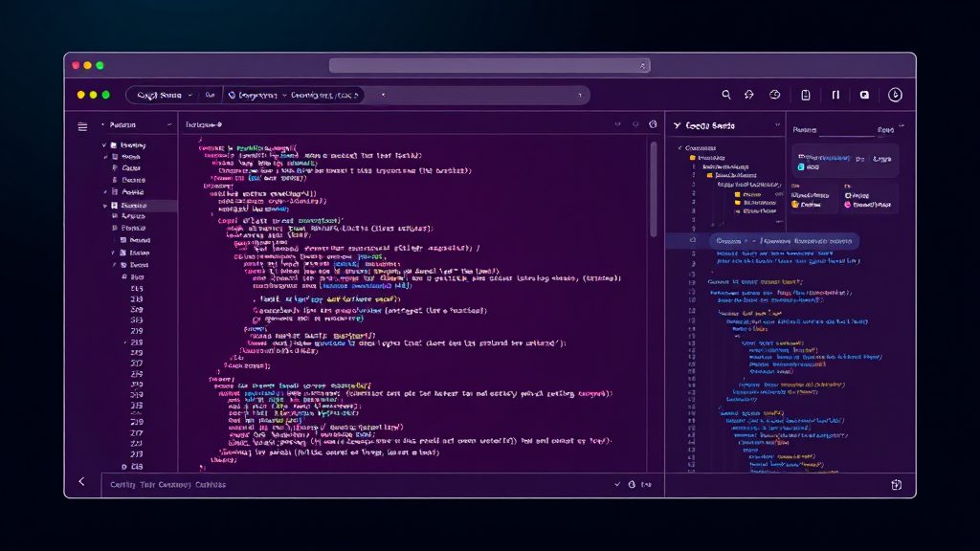Click the small icon inside the top address bar
The image size is (980, 551).
[x=642, y=66]
